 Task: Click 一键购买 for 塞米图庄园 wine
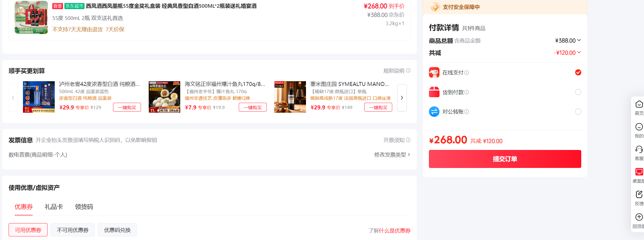(x=378, y=107)
